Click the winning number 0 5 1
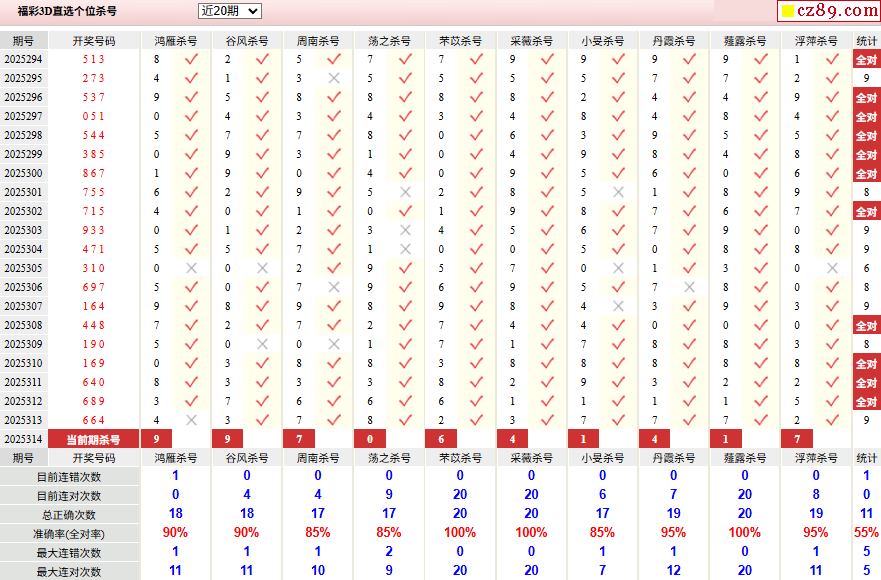Viewport: 881px width, 580px height. click(x=93, y=116)
